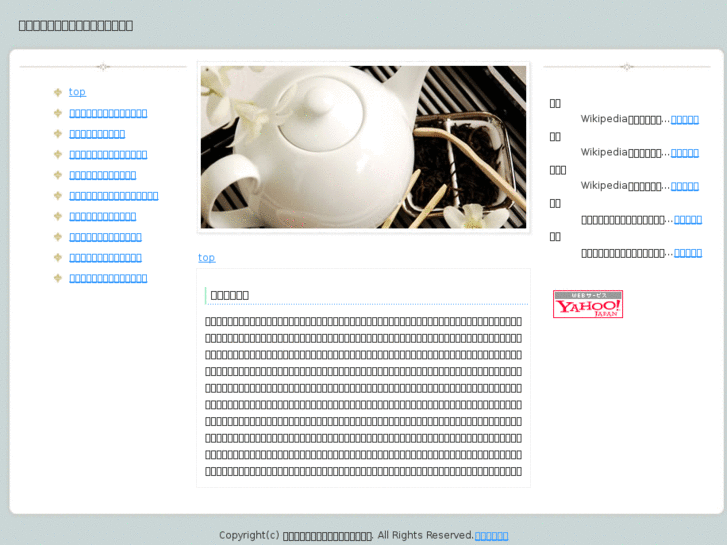Viewport: 727px width, 545px height.
Task: Open the link after the second Wikipedia excerpt
Action: click(x=684, y=153)
